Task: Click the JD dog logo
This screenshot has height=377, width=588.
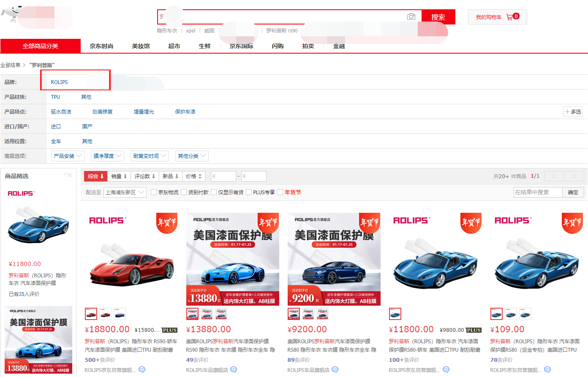Action: click(x=12, y=14)
